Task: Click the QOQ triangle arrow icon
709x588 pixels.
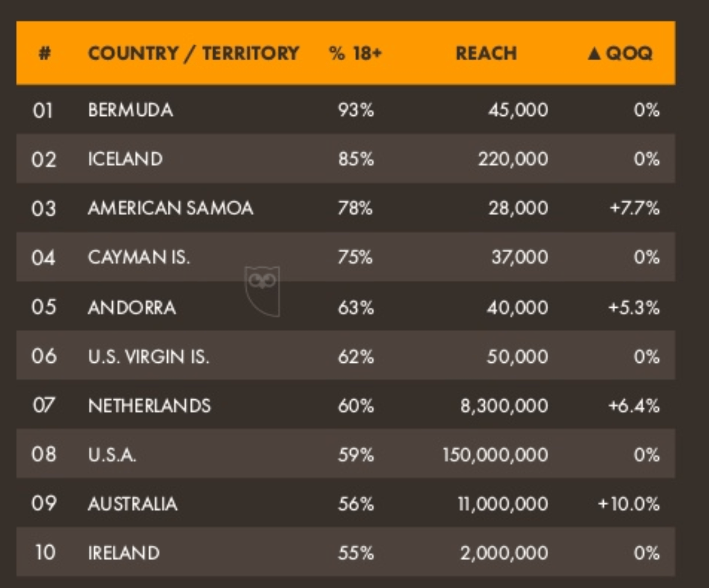Action: pyautogui.click(x=594, y=53)
